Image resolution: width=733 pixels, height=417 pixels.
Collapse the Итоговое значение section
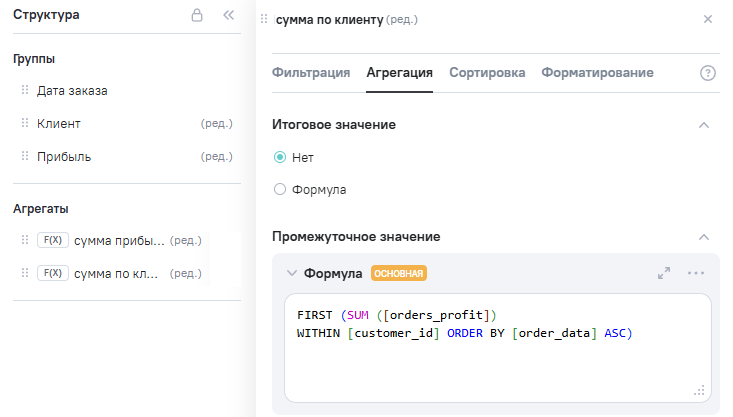[x=704, y=125]
